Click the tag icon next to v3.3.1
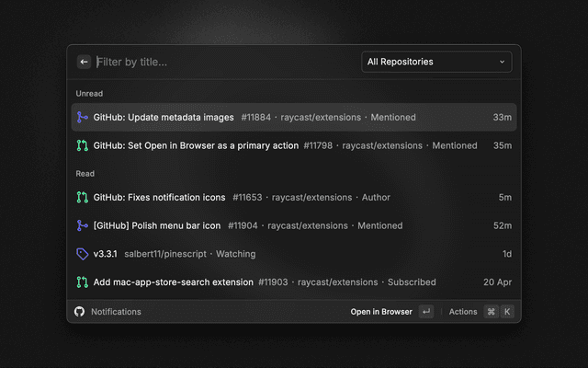Viewport: 588px width, 368px height. (x=82, y=254)
